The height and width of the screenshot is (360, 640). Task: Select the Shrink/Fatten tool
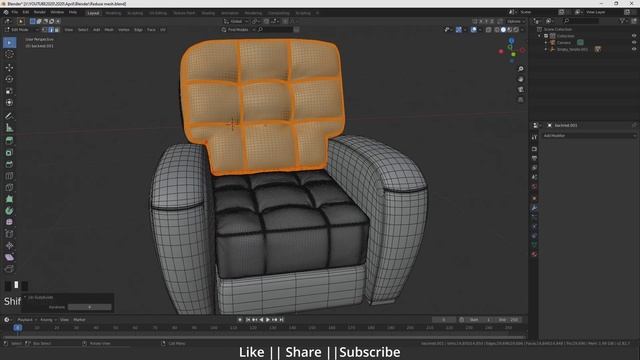pos(9,246)
